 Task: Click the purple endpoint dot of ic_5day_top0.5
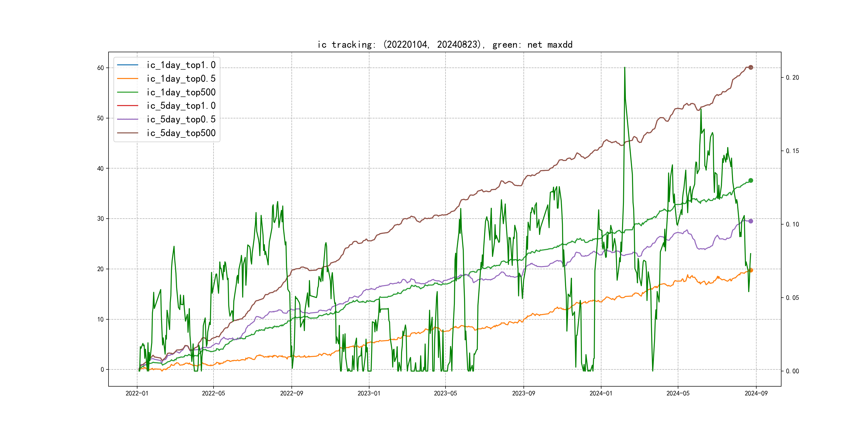(x=750, y=221)
